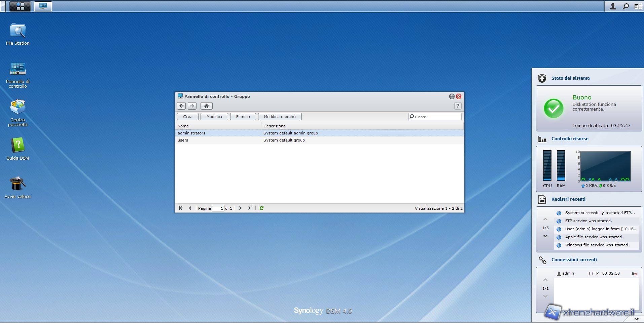Open the Avvio veloce wizard icon

click(x=17, y=184)
